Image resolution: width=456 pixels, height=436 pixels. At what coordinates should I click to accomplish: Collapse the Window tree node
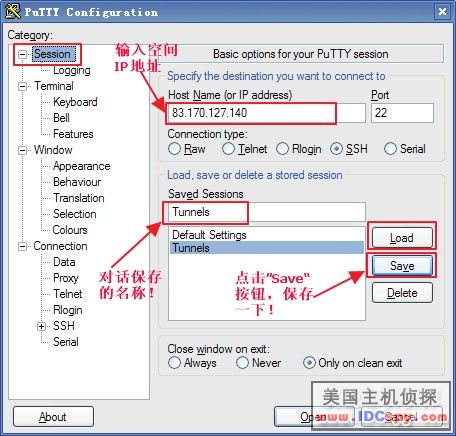pos(22,150)
